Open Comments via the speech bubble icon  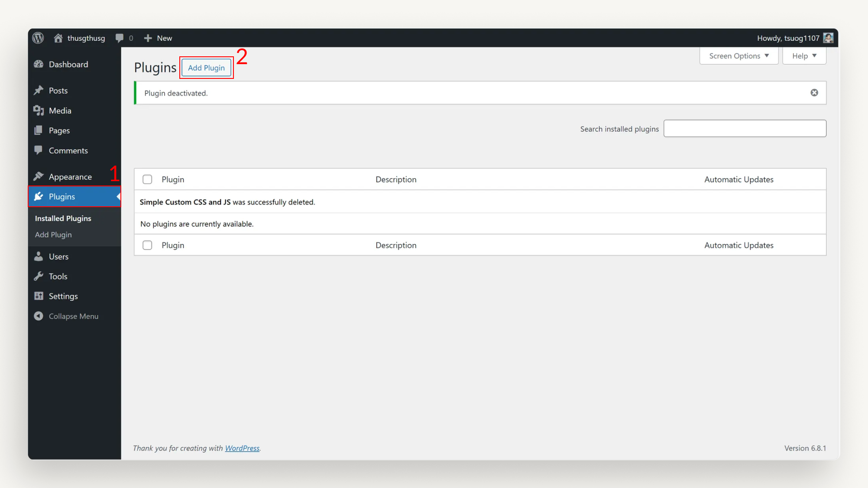[39, 150]
